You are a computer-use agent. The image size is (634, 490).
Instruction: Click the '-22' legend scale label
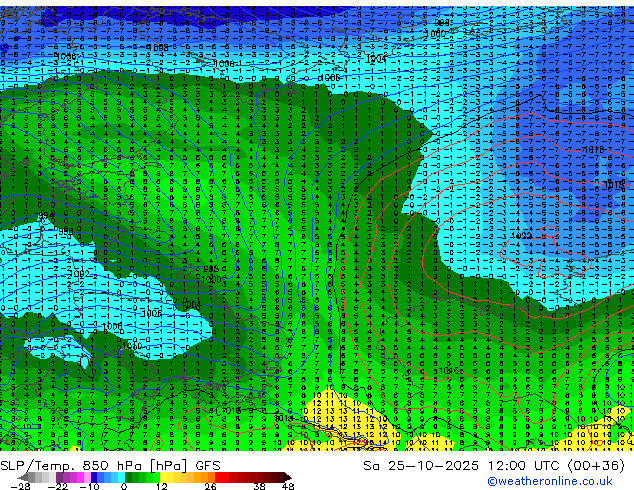tap(58, 486)
